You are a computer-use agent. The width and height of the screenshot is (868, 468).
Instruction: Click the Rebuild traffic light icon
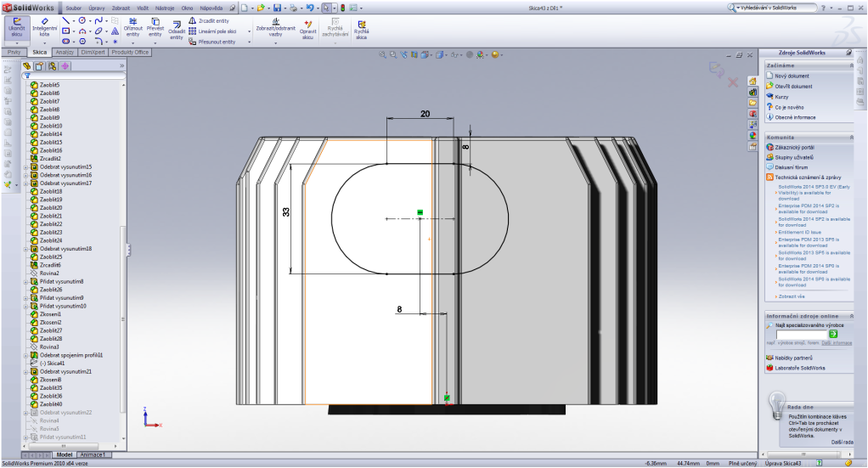tap(342, 8)
